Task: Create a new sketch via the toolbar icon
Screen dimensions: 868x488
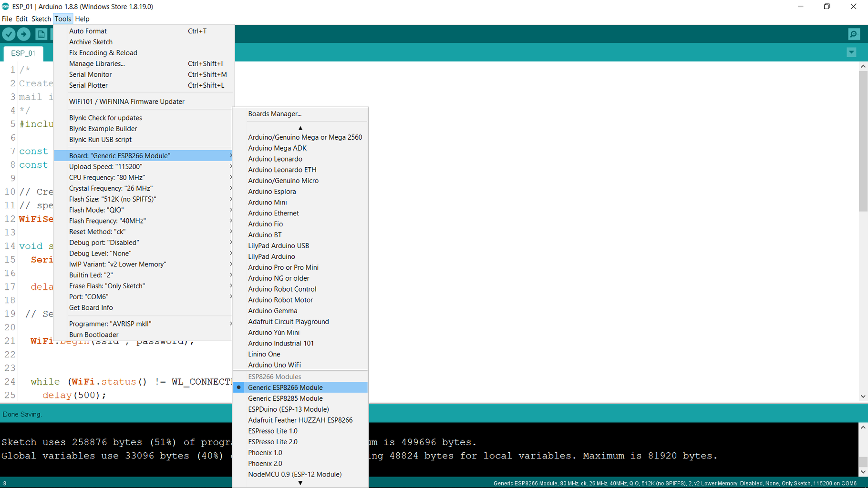Action: (x=41, y=34)
